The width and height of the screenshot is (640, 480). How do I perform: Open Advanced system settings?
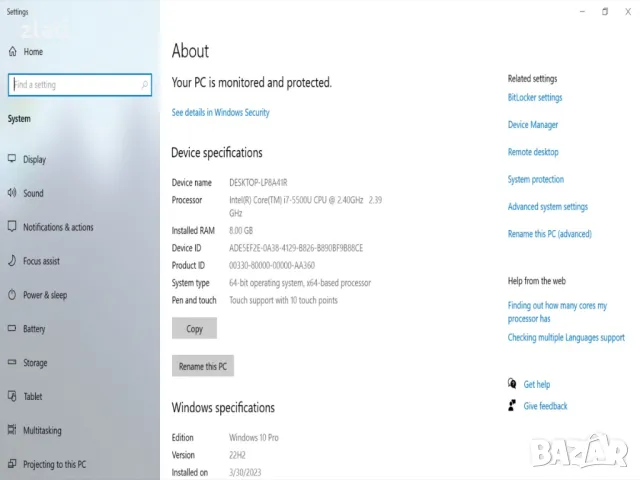click(548, 207)
